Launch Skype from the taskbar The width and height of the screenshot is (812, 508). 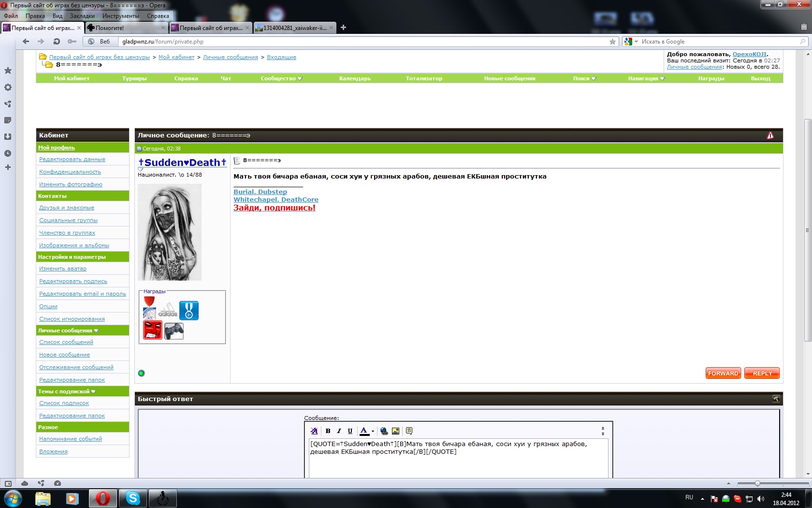click(133, 498)
